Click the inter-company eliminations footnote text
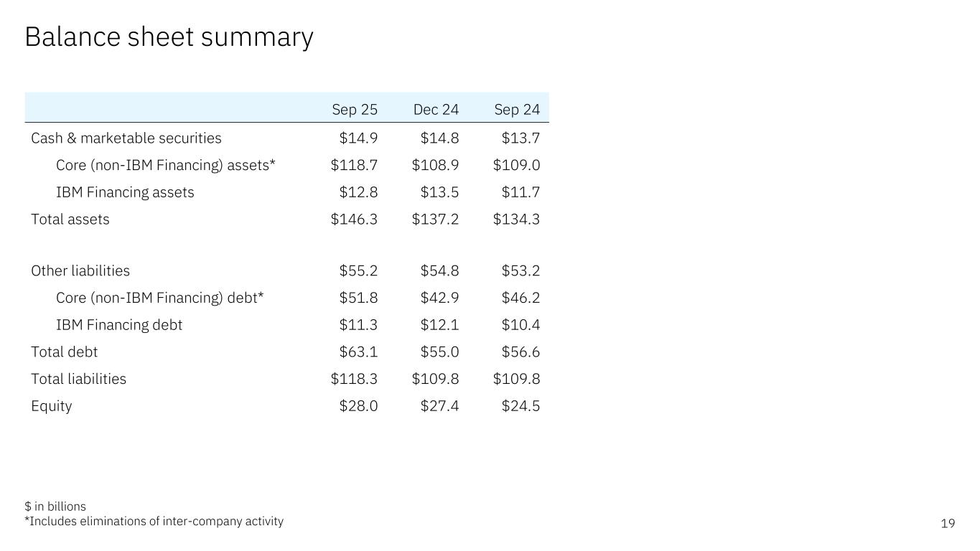 (154, 522)
